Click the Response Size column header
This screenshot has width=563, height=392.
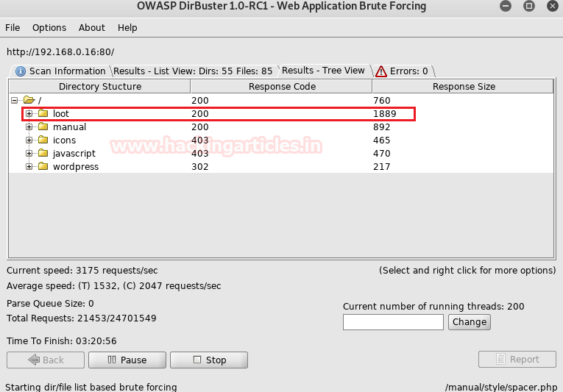point(464,87)
